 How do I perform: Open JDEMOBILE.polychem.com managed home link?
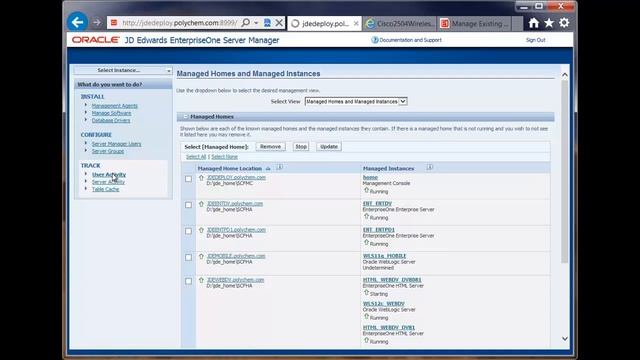pyautogui.click(x=236, y=256)
